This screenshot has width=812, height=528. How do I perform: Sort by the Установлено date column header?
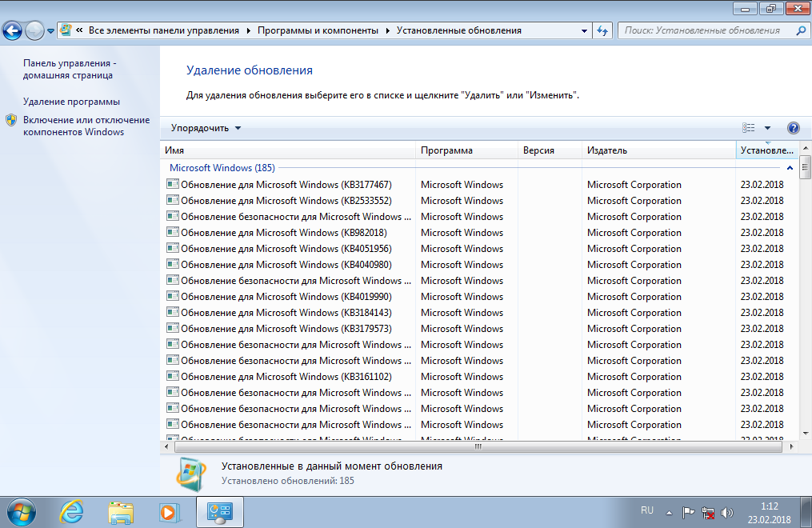coord(767,150)
